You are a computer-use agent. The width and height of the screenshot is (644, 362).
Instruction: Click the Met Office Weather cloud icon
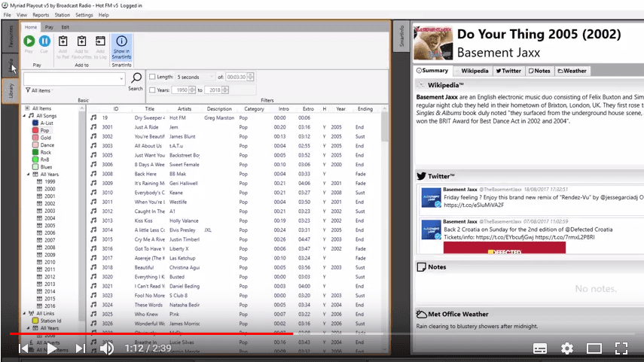tap(421, 314)
